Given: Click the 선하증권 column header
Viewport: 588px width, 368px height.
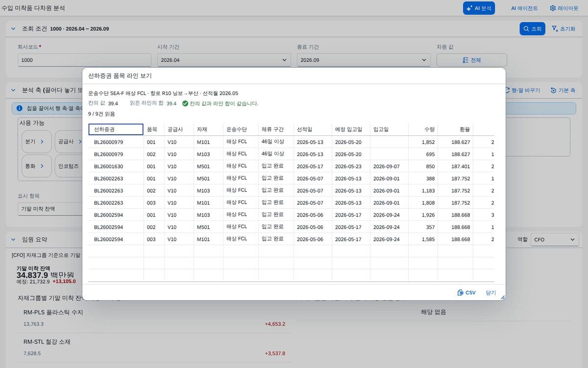Looking at the screenshot, I should tap(116, 130).
